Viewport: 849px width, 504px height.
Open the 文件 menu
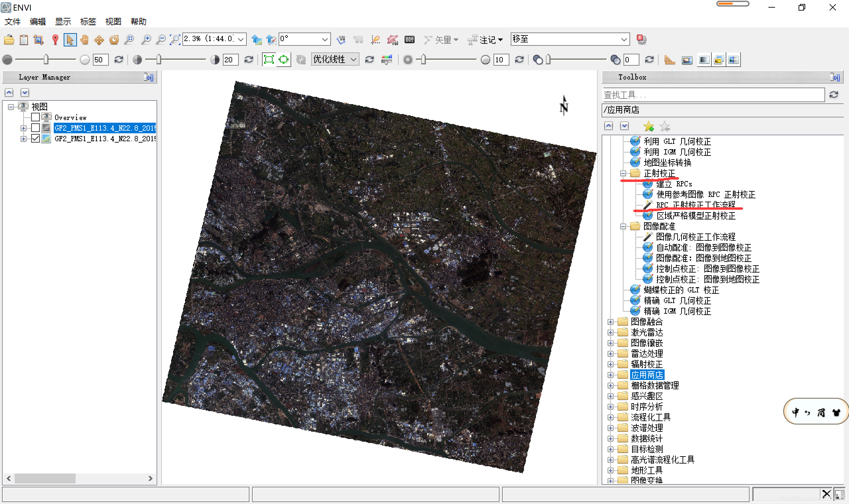13,22
